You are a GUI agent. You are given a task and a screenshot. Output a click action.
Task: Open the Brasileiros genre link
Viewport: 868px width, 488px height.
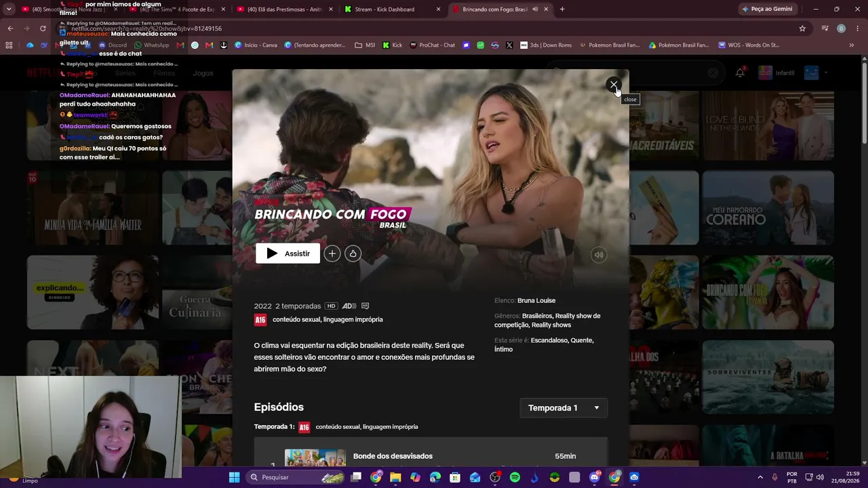(x=536, y=316)
